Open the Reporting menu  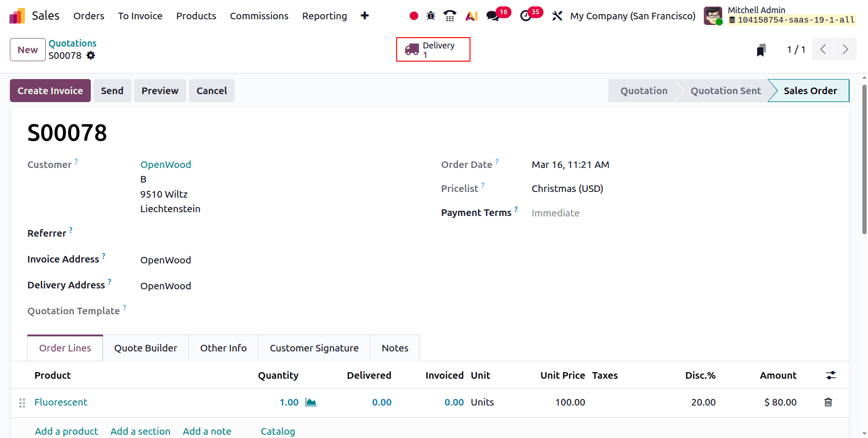click(x=324, y=16)
